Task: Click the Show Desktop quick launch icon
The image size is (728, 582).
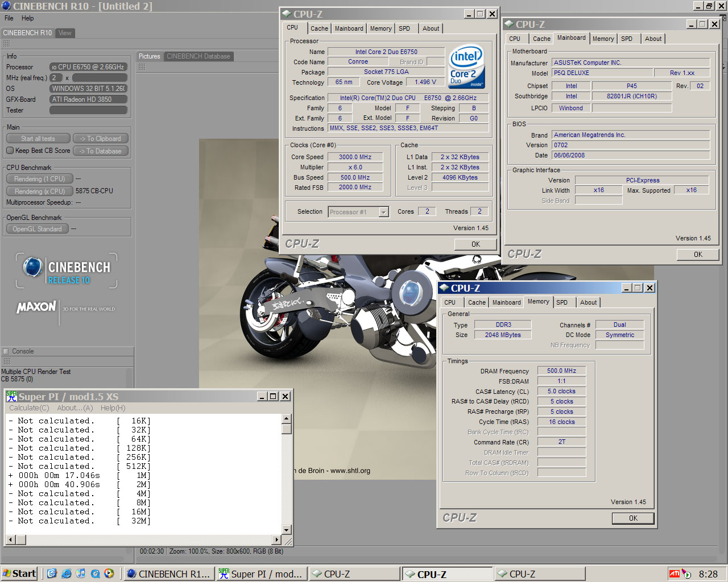Action: pyautogui.click(x=52, y=573)
